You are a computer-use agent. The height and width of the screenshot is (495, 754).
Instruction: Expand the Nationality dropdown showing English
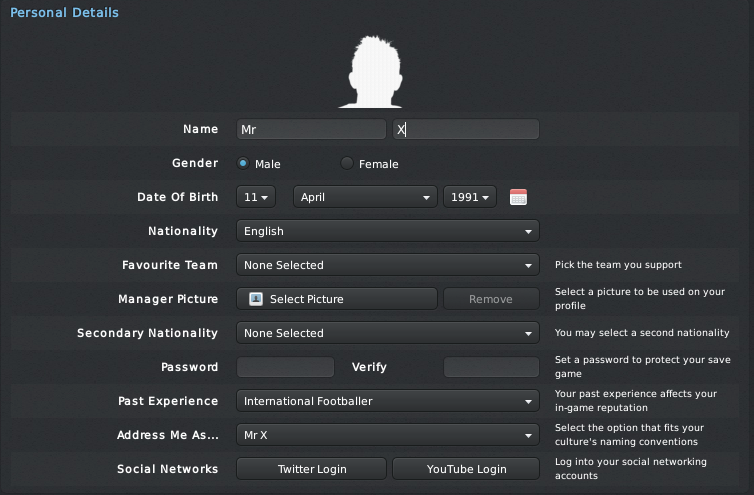(388, 231)
